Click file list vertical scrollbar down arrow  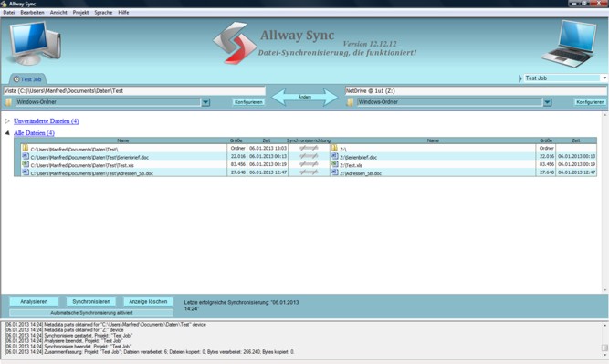604,289
